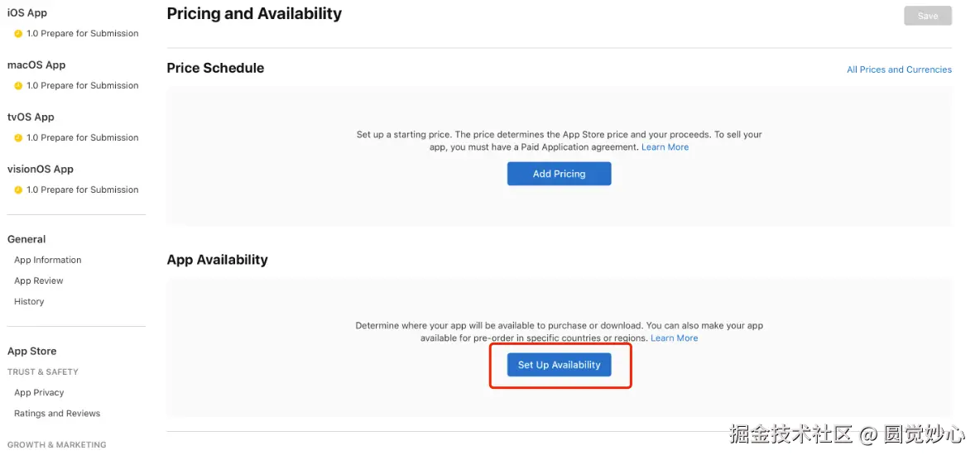The width and height of the screenshot is (980, 460).
Task: Click Learn More in Price Schedule section
Action: pos(665,147)
